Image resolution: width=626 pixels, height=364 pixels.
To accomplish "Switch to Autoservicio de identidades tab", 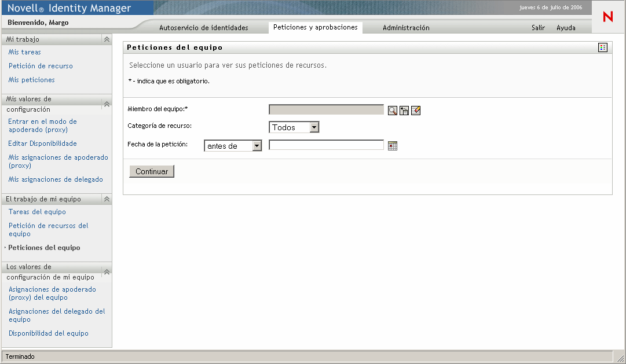I will click(x=204, y=28).
